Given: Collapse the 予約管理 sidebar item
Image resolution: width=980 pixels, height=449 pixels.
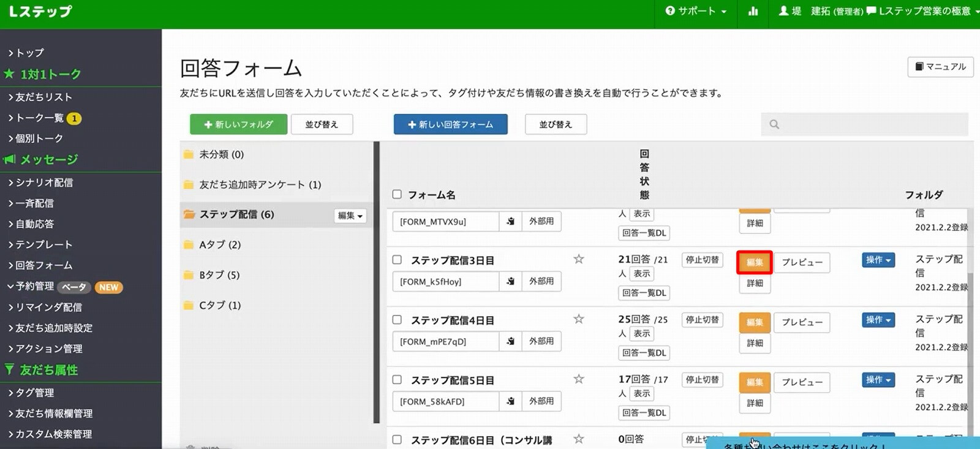Looking at the screenshot, I should tap(31, 286).
